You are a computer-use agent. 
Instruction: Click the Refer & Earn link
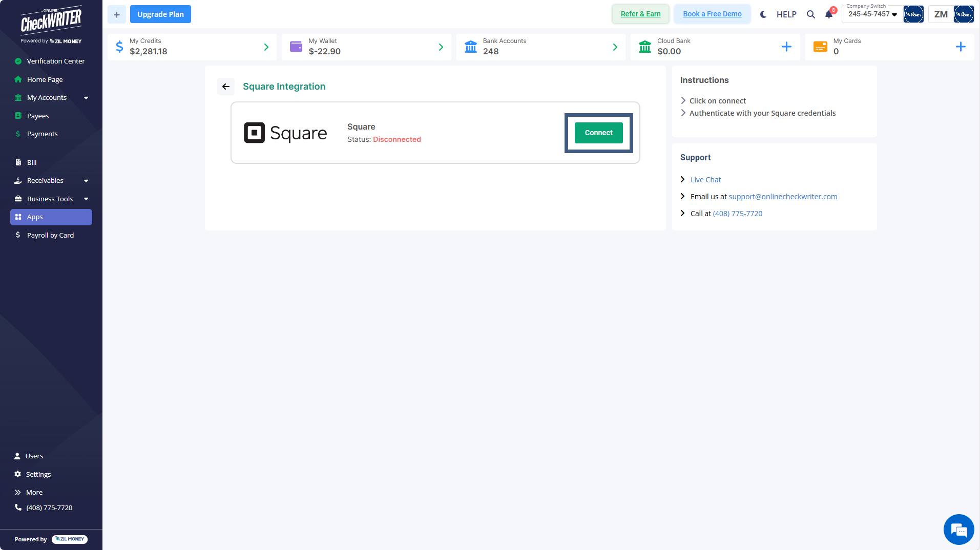640,14
